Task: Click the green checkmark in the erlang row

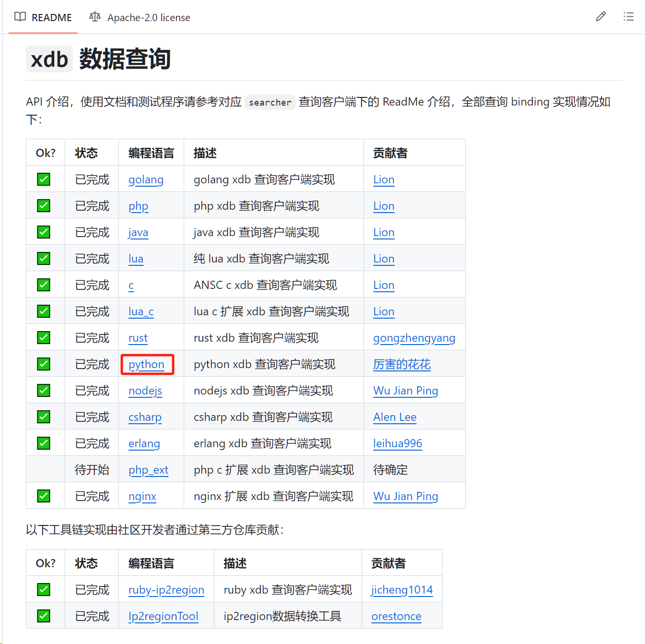Action: click(x=44, y=443)
